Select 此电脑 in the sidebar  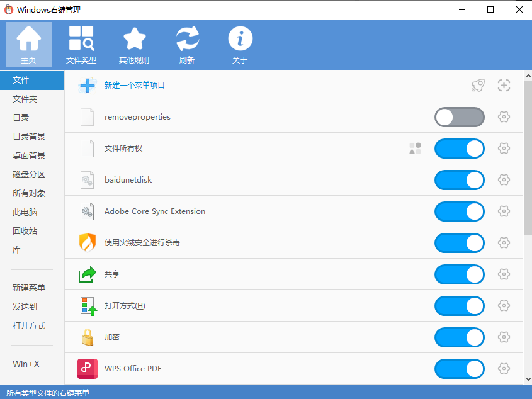[32, 212]
